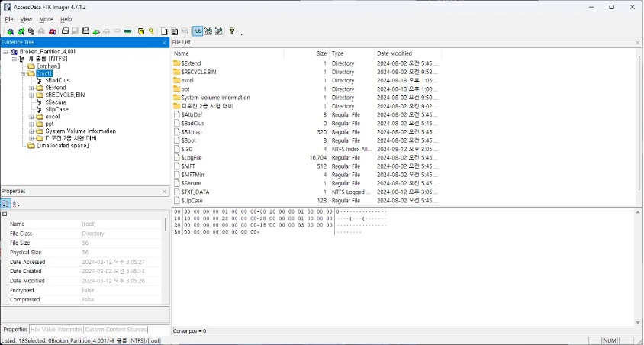Open the toolbar options dropdown arrow
The width and height of the screenshot is (644, 345).
point(241,34)
